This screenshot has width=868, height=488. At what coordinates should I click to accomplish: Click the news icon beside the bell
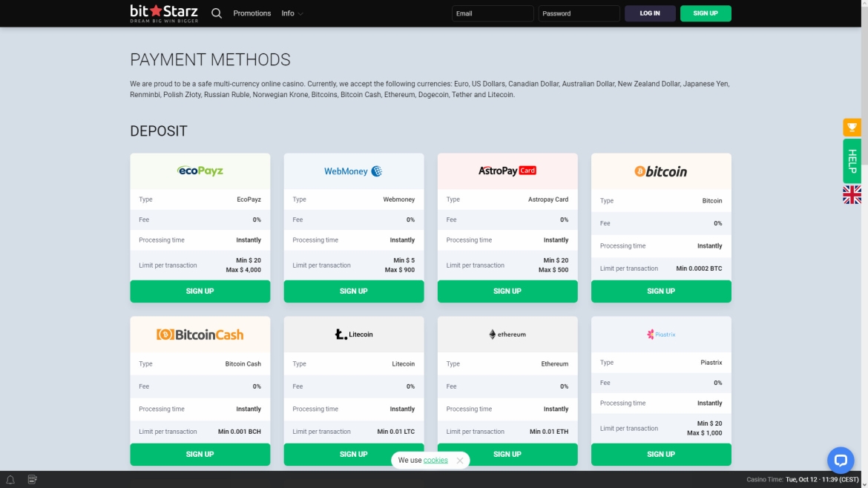pos(33,480)
